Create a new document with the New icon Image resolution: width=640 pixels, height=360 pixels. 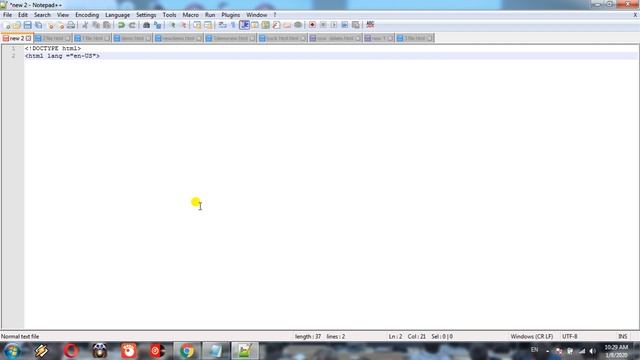coord(6,25)
